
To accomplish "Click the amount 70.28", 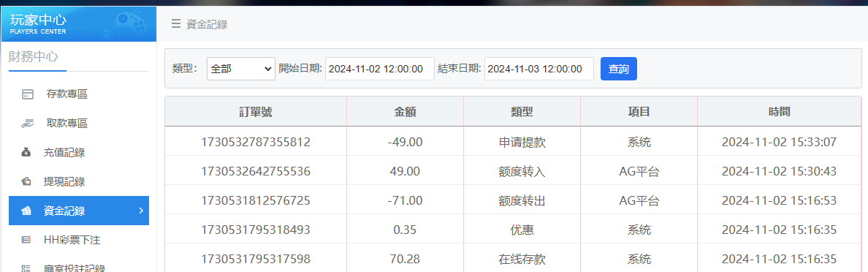I will click(406, 258).
